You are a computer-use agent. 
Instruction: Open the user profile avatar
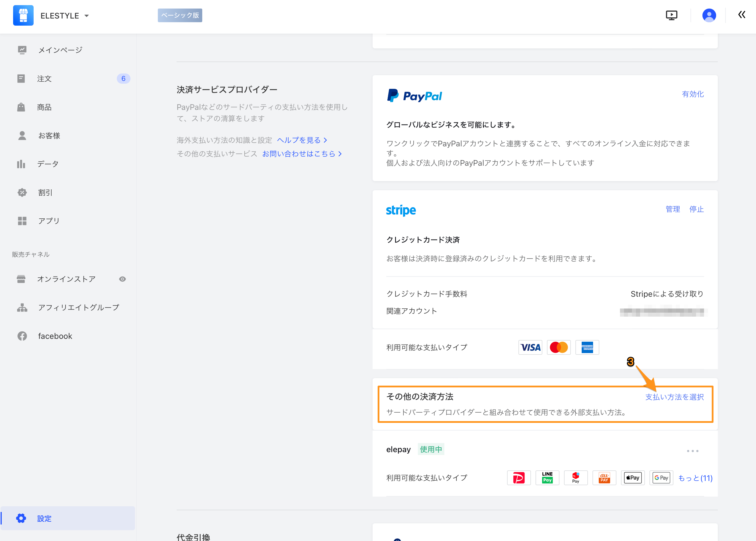tap(709, 15)
